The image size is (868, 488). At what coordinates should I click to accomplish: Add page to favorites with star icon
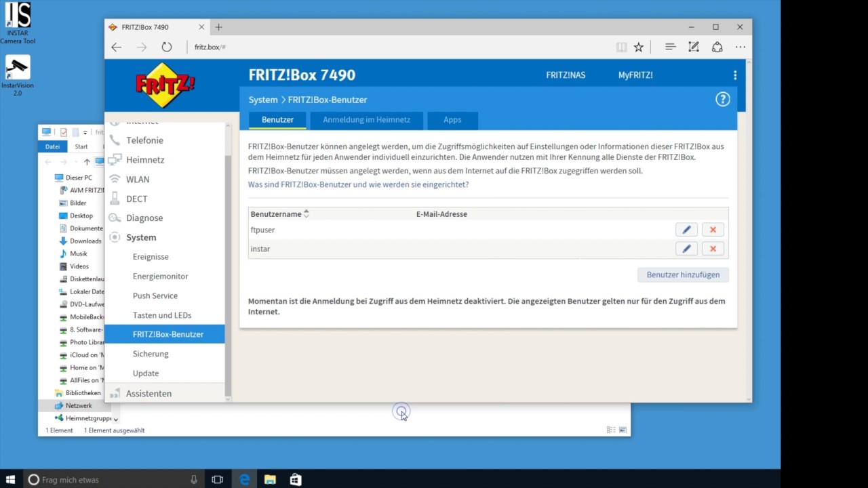(x=638, y=47)
